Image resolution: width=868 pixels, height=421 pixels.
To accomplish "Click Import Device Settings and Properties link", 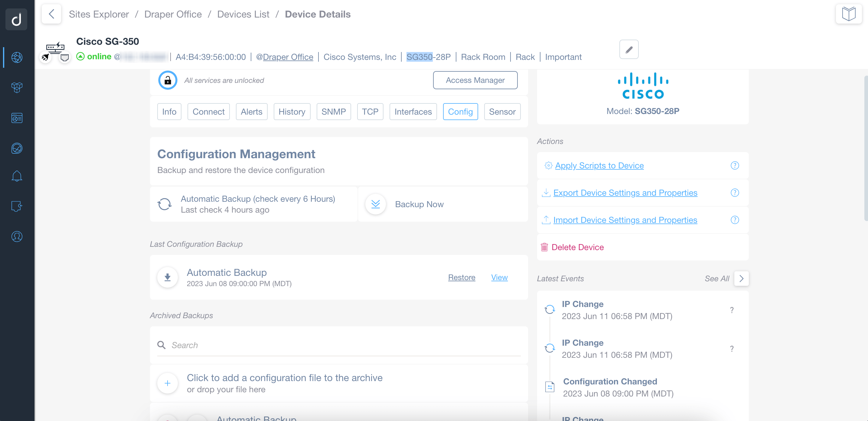I will (x=625, y=220).
